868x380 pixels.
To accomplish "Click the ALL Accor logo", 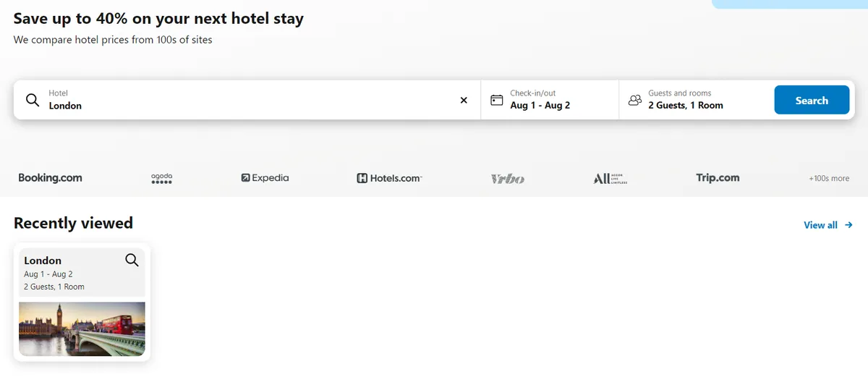I will (x=610, y=178).
